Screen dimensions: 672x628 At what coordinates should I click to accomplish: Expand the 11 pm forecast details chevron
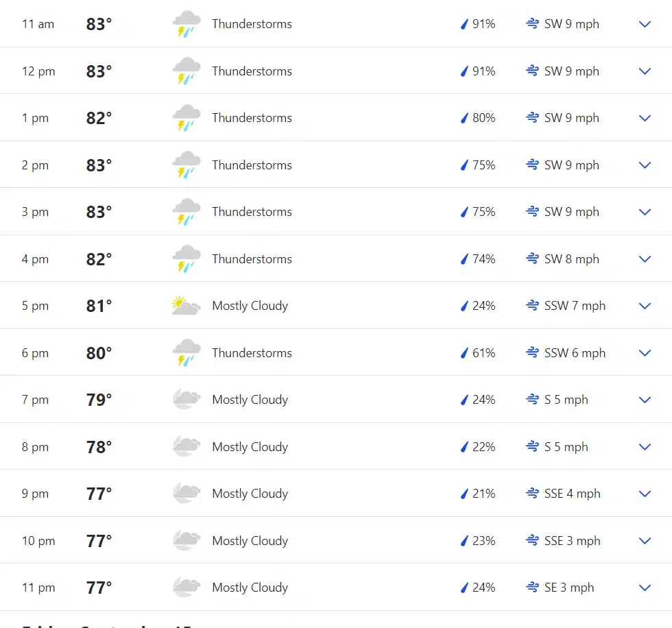click(645, 588)
